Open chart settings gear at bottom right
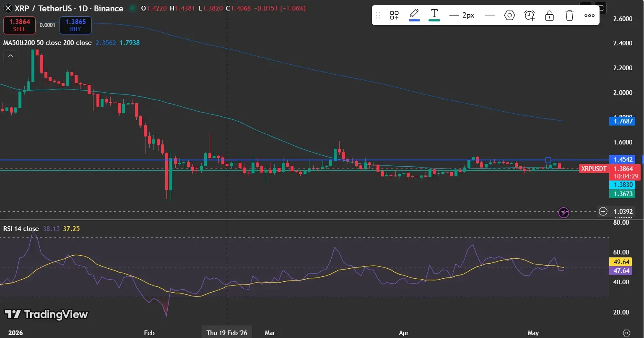 (626, 333)
